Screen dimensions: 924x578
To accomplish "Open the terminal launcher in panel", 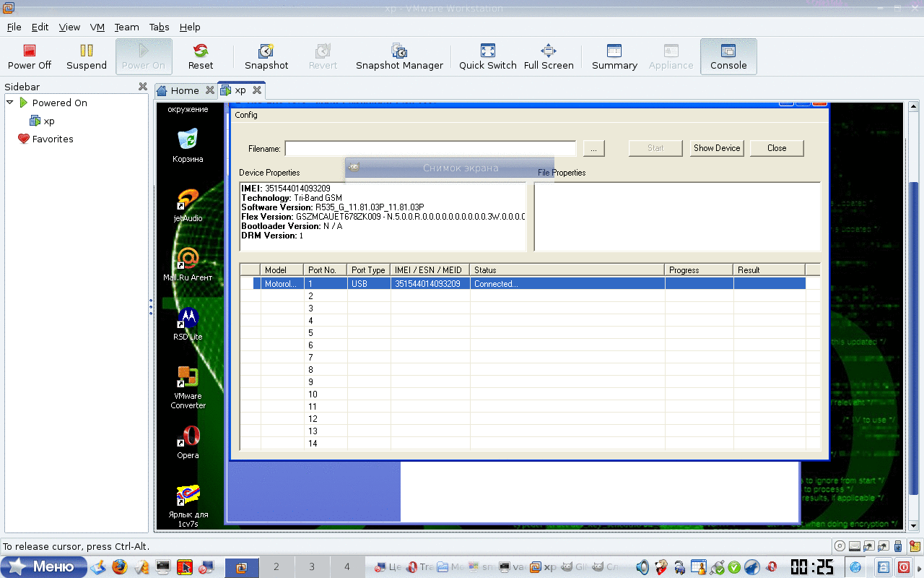I will (x=163, y=567).
